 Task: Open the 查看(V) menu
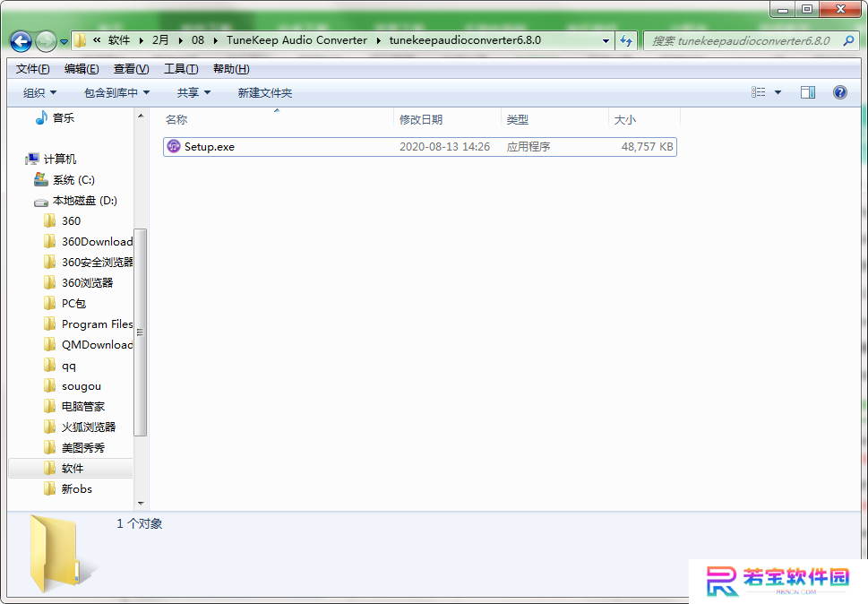(x=131, y=69)
